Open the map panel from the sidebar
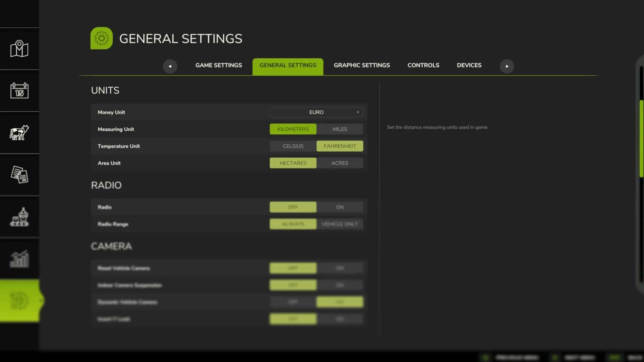This screenshot has width=644, height=362. point(19,49)
